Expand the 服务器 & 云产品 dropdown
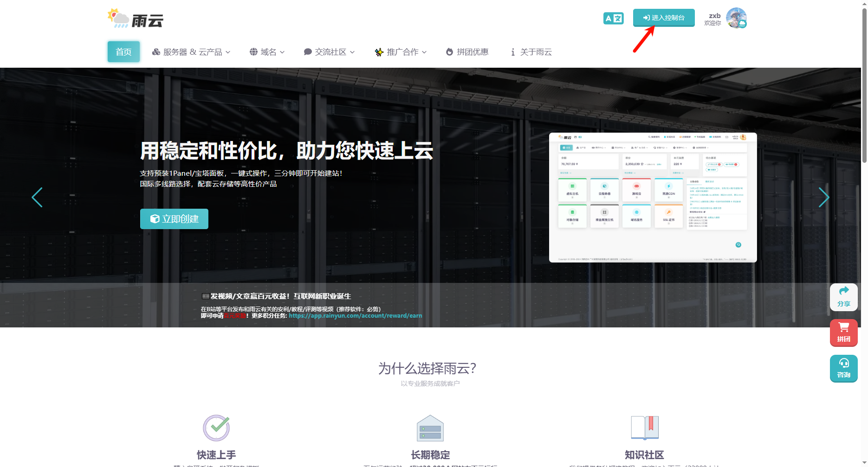Viewport: 868px width, 467px height. tap(191, 52)
